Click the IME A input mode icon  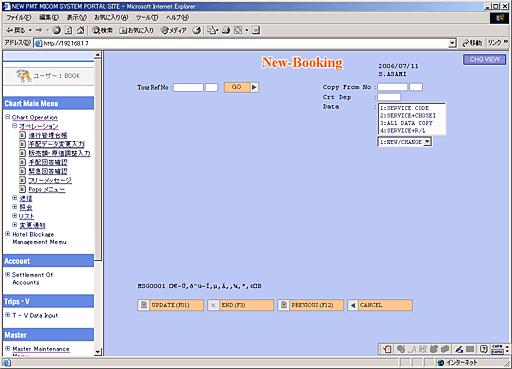413,349
